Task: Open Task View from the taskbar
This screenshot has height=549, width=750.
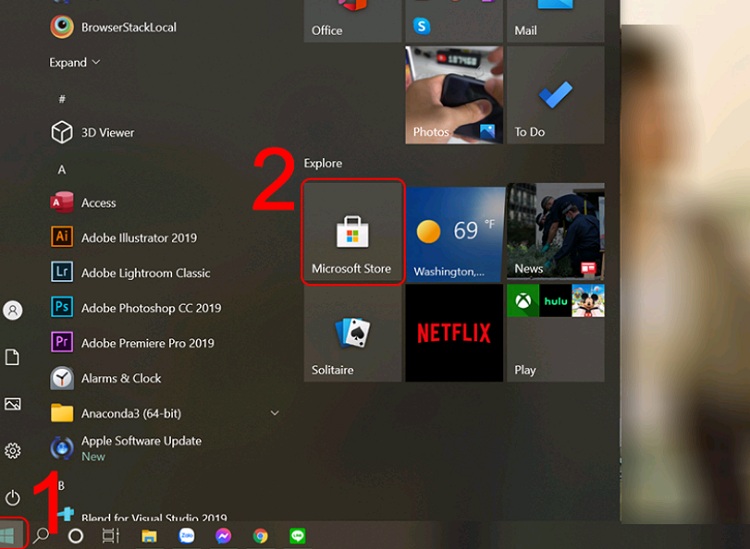Action: (111, 536)
